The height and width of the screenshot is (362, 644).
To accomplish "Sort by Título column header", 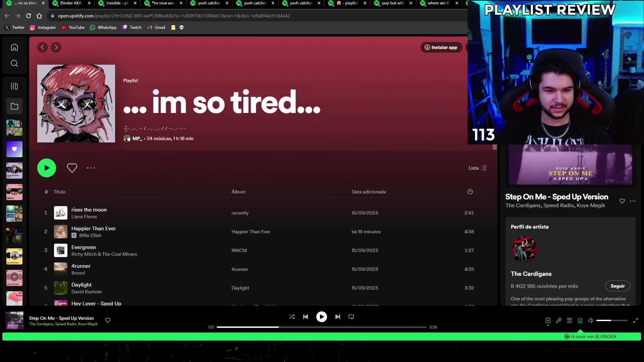I will pos(59,192).
